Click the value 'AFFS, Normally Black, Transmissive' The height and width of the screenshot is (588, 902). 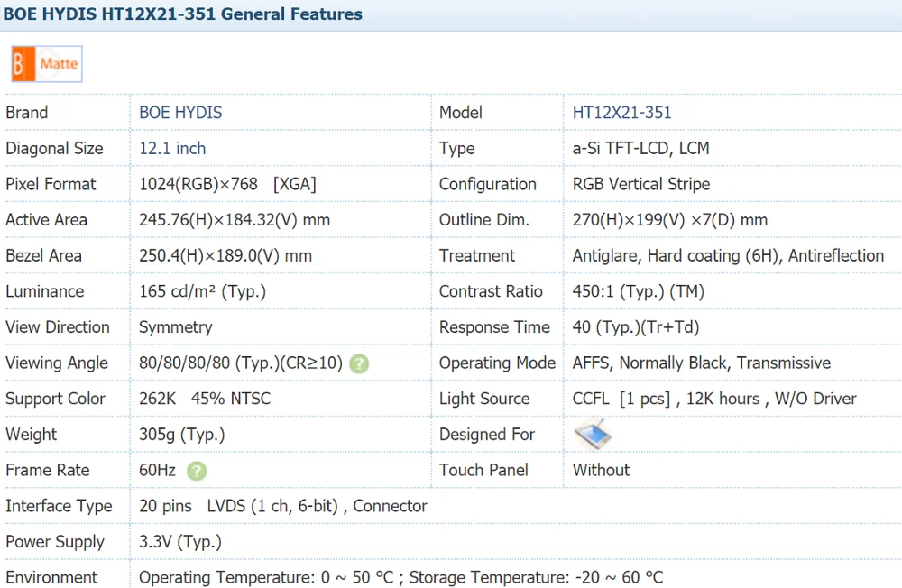702,363
